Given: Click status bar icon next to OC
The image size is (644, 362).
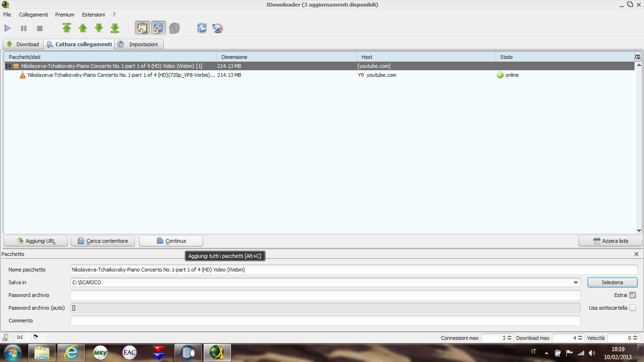Looking at the screenshot, I should (x=35, y=337).
